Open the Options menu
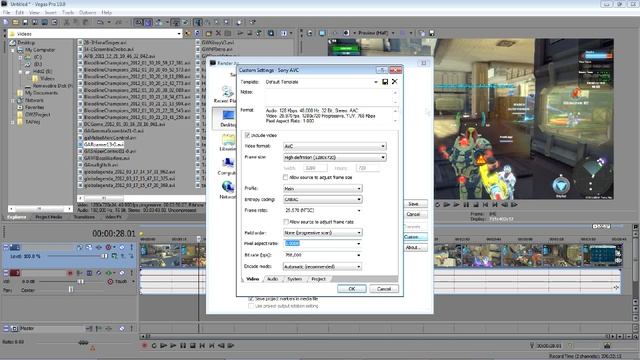 pos(87,13)
